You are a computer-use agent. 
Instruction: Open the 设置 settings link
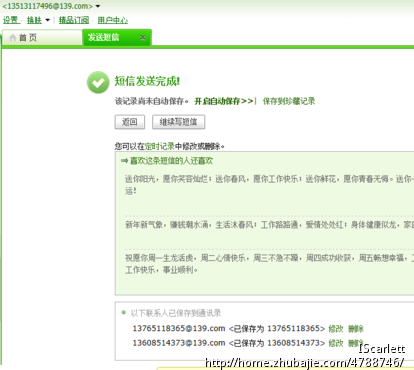pos(11,20)
